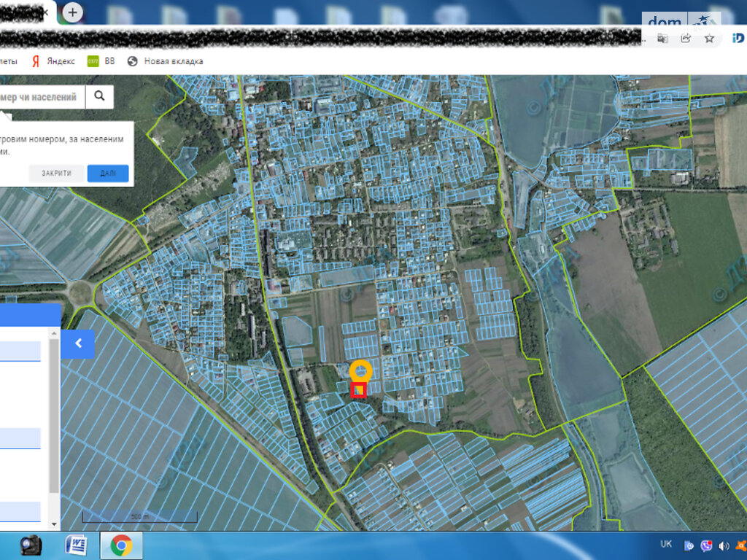The image size is (747, 560).
Task: Open Microsoft Word from the taskbar
Action: click(76, 545)
